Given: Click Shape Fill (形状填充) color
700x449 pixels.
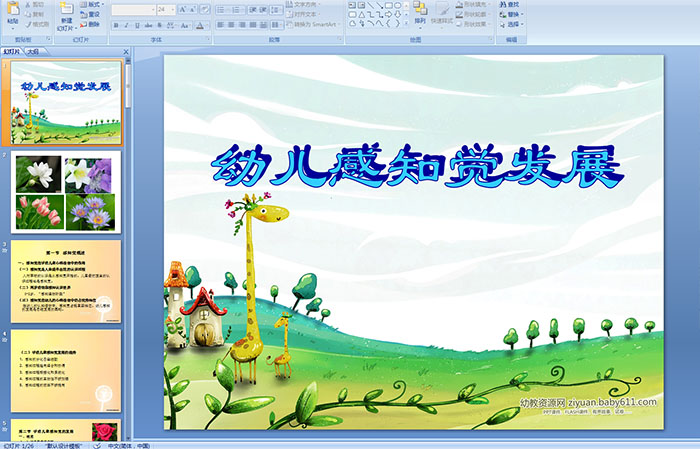Looking at the screenshot, I should [x=474, y=4].
